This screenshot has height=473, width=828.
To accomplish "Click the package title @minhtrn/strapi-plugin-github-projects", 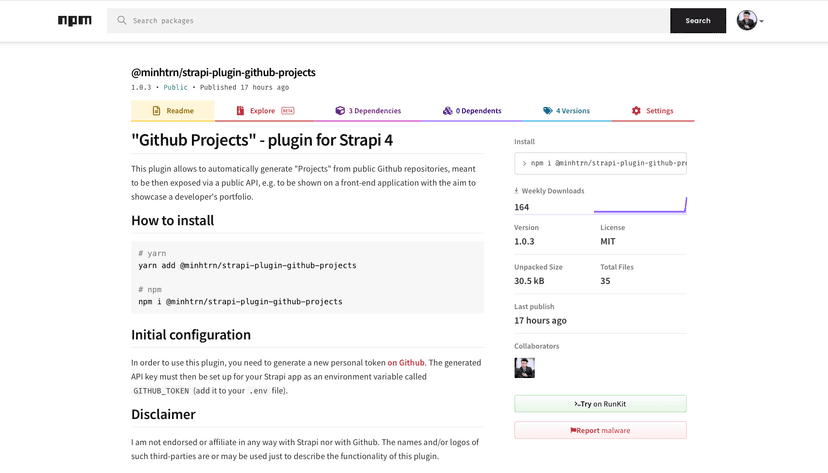I will [223, 72].
